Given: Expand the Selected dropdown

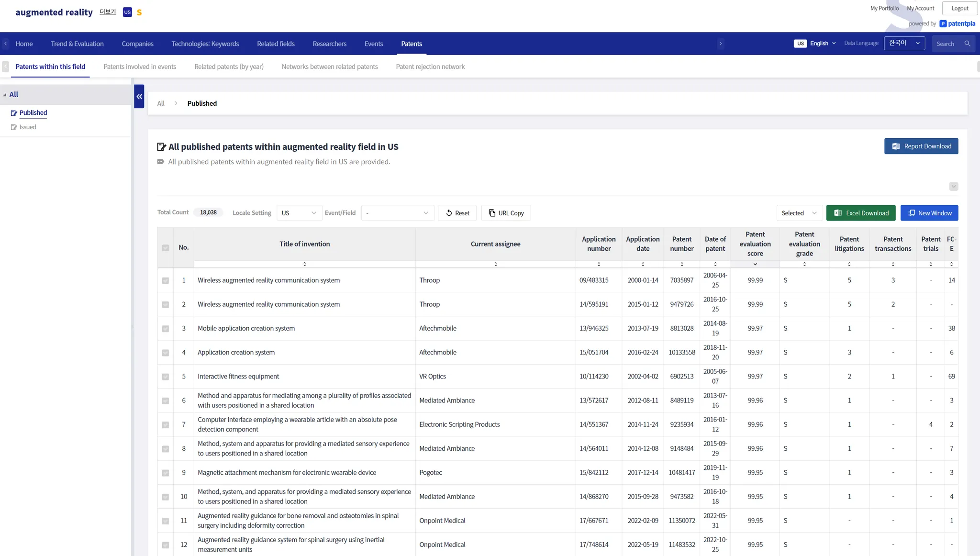Looking at the screenshot, I should pyautogui.click(x=799, y=213).
